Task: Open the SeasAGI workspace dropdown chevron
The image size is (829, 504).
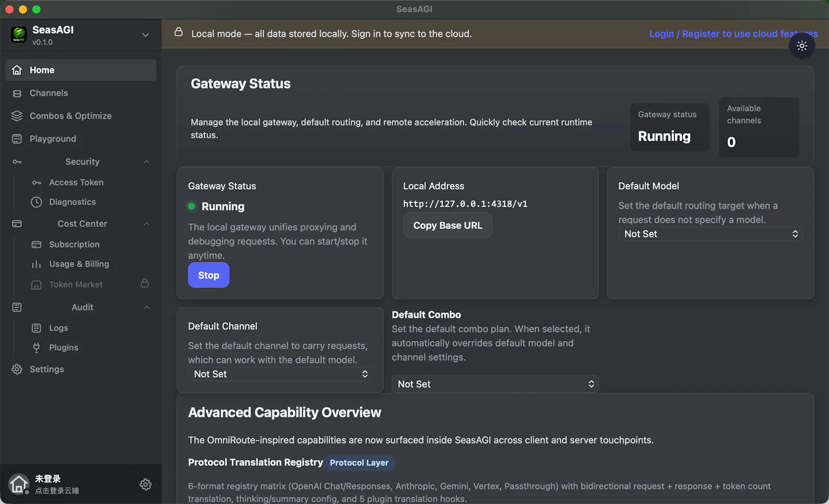Action: [146, 35]
